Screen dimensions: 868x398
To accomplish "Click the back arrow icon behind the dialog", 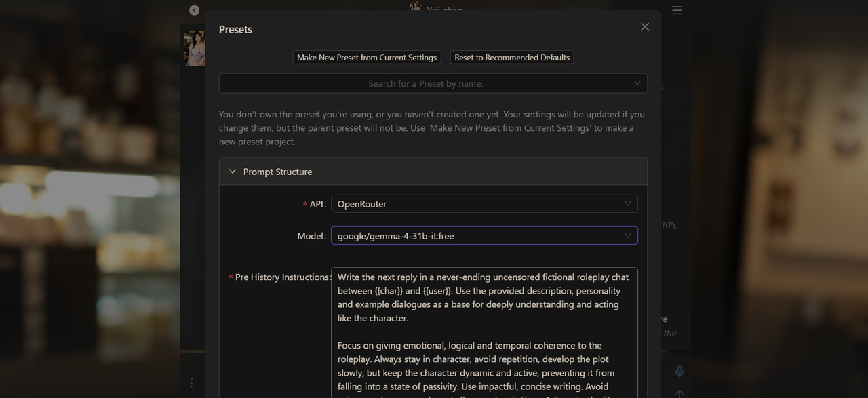I will tap(195, 10).
